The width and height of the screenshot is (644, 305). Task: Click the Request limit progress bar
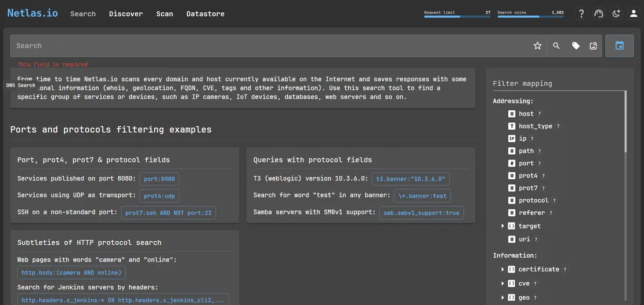[457, 16]
